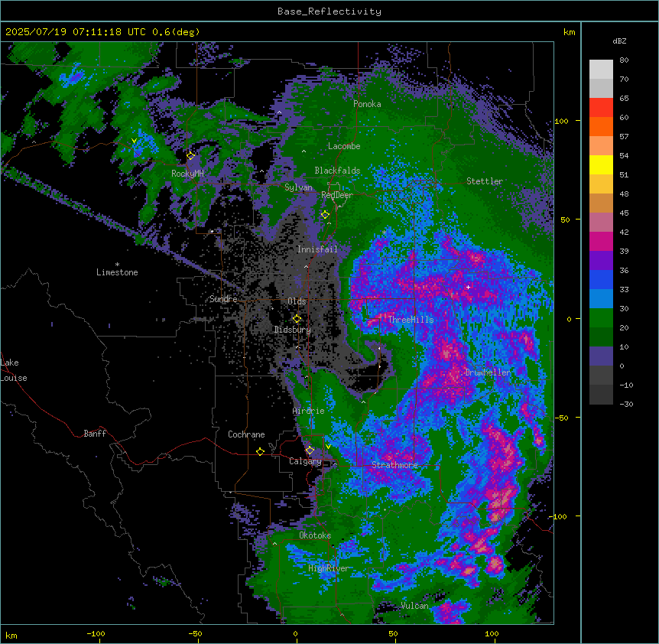Click the Stettler city label
This screenshot has width=659, height=644.
click(485, 181)
